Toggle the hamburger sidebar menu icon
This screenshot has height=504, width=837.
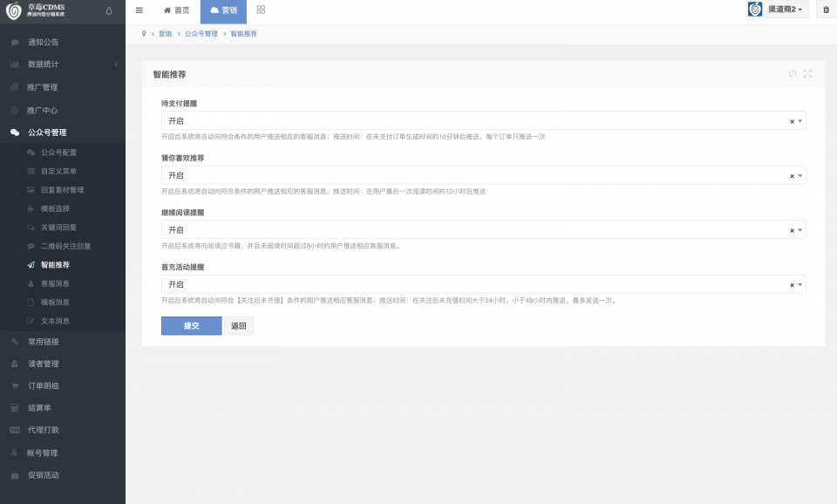(x=139, y=10)
